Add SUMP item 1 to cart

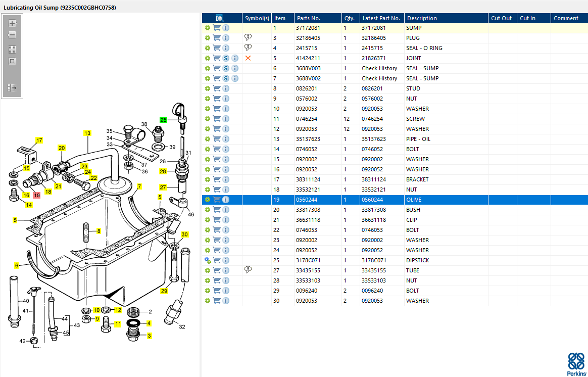(x=217, y=28)
